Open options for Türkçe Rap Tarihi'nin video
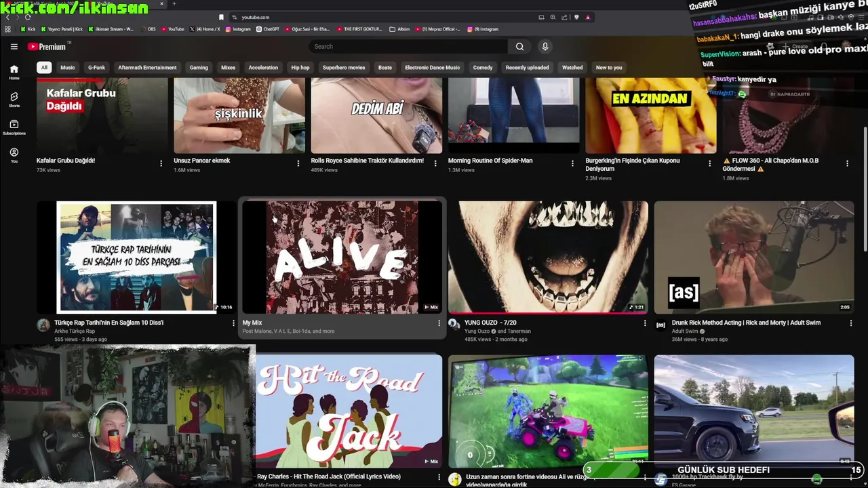 [x=233, y=323]
